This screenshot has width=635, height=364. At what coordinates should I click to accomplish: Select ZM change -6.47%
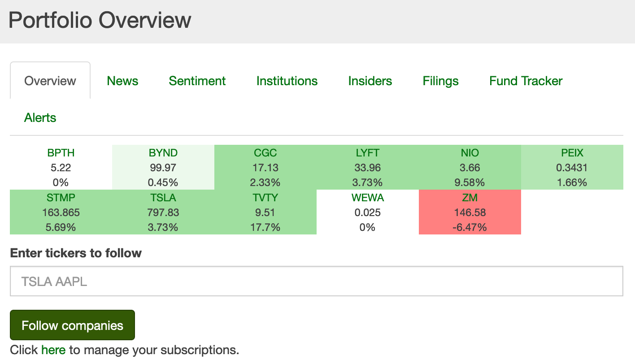click(470, 227)
